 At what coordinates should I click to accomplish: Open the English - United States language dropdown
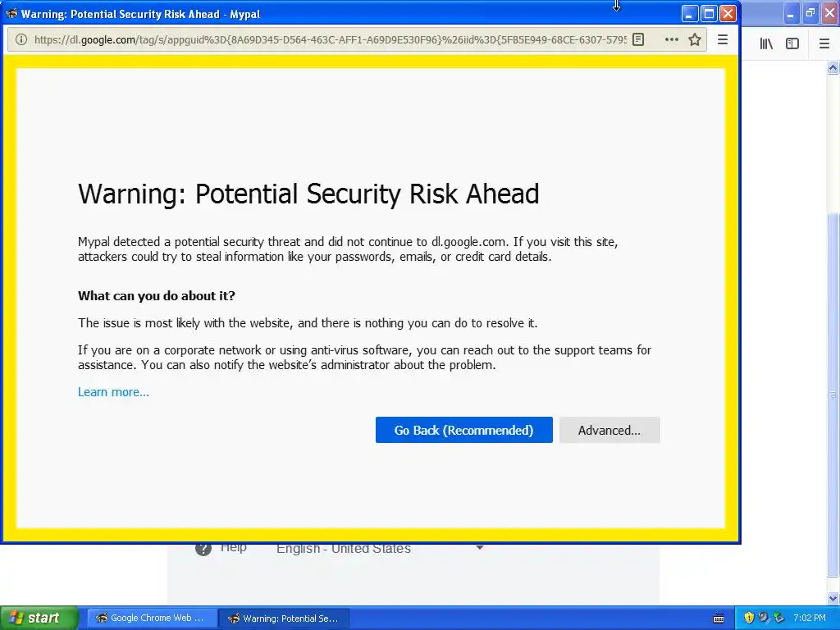(381, 548)
